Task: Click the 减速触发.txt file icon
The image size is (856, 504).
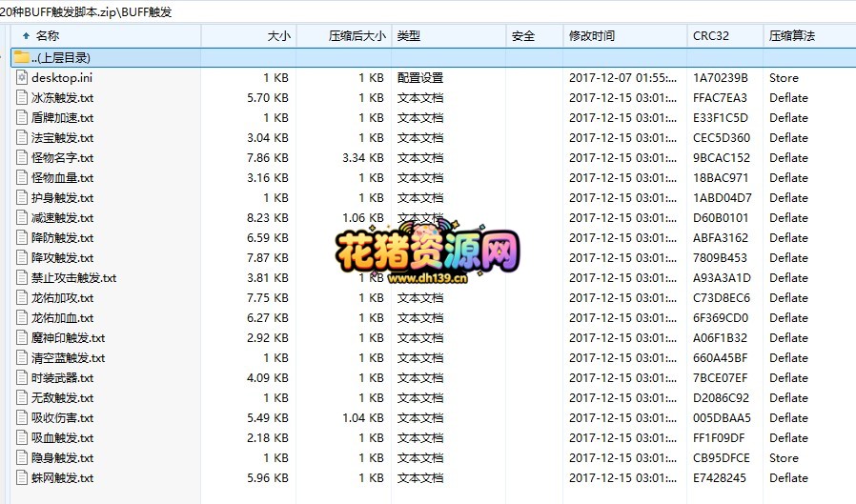Action: coord(21,217)
